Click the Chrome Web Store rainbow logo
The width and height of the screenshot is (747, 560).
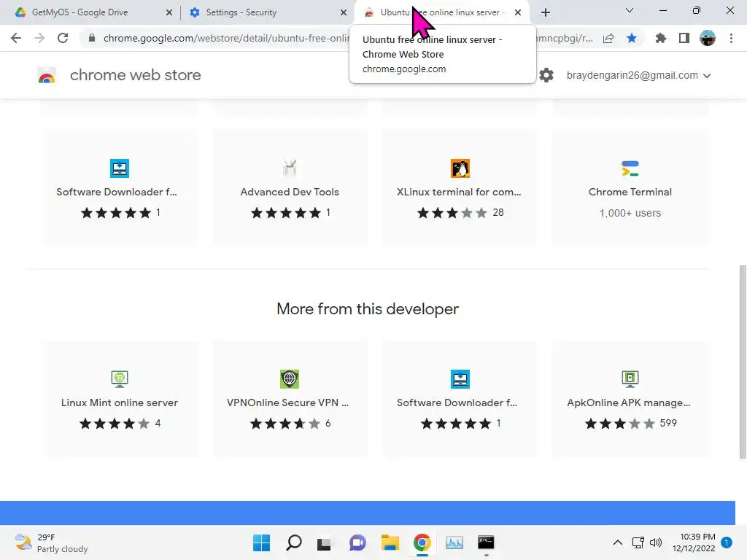coord(47,75)
